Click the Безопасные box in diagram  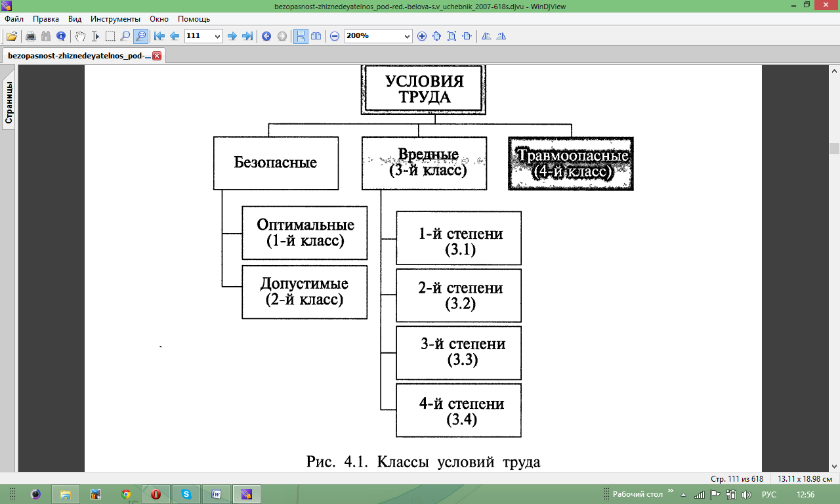[276, 163]
